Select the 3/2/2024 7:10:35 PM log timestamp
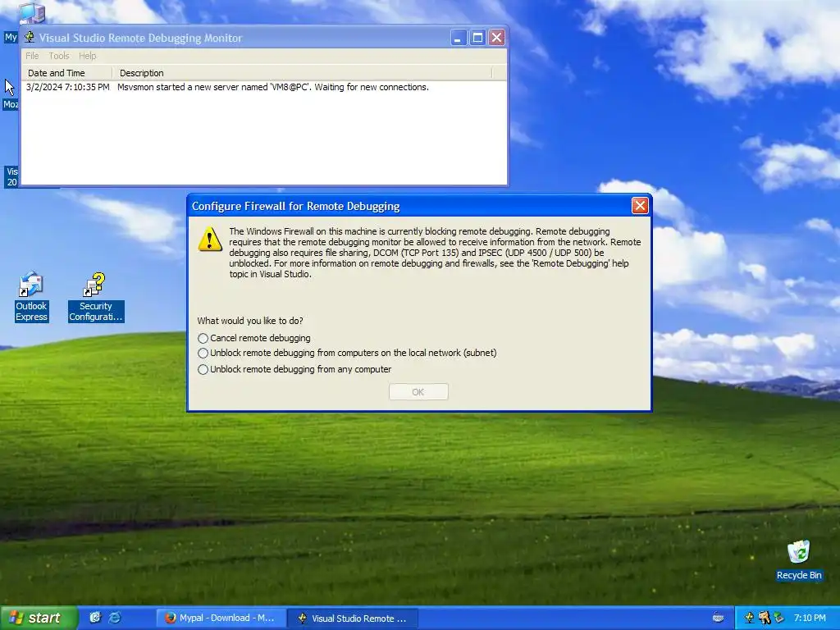The image size is (840, 630). (x=68, y=87)
